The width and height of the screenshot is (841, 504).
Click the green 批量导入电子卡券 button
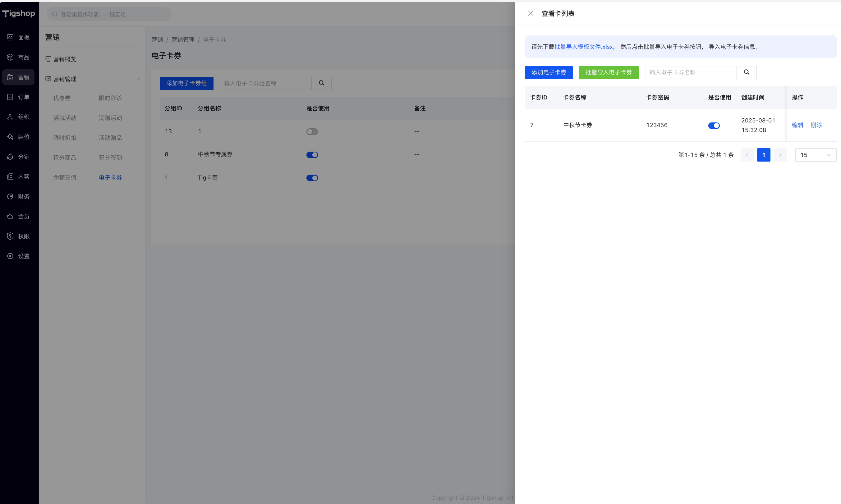tap(608, 72)
